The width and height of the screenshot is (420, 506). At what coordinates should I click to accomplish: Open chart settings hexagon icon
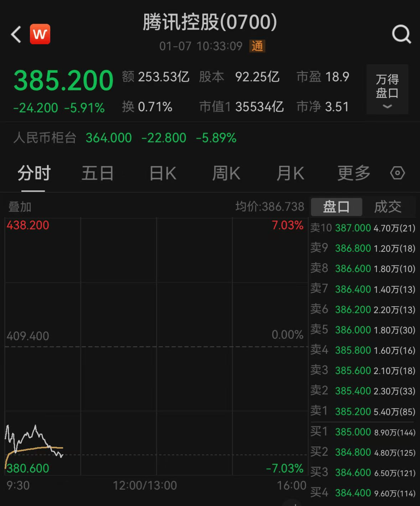click(397, 173)
